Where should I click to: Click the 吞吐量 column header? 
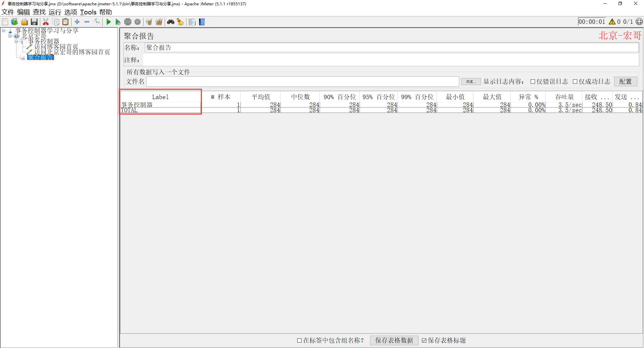click(x=564, y=97)
